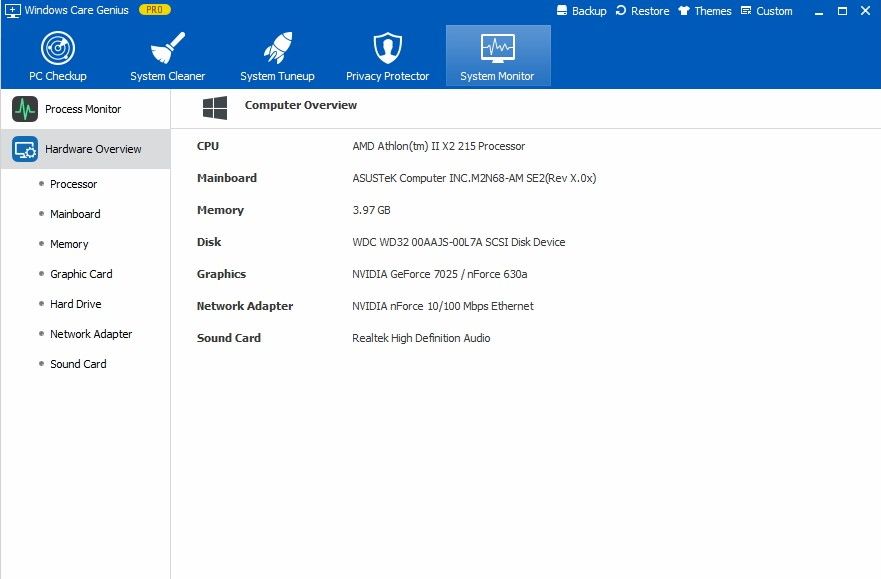Switch to System Cleaner tab label
The height and width of the screenshot is (579, 881).
pos(167,76)
